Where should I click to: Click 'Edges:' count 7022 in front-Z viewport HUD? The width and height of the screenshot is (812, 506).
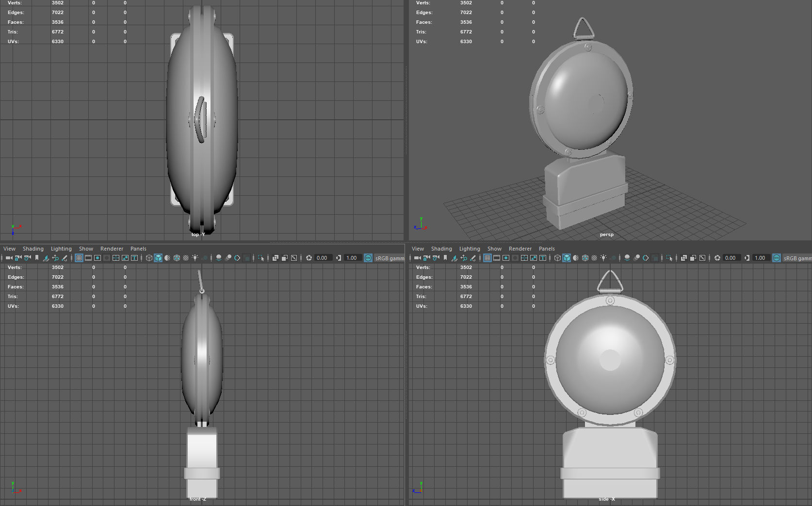(58, 277)
